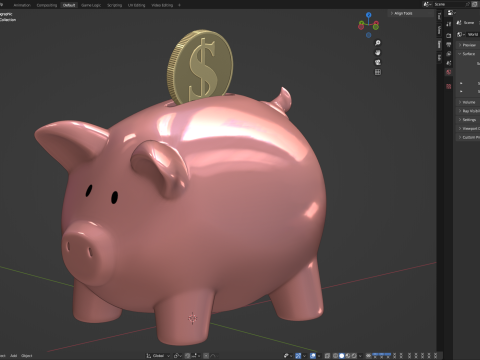Open the Object menu in viewport header

click(27, 356)
